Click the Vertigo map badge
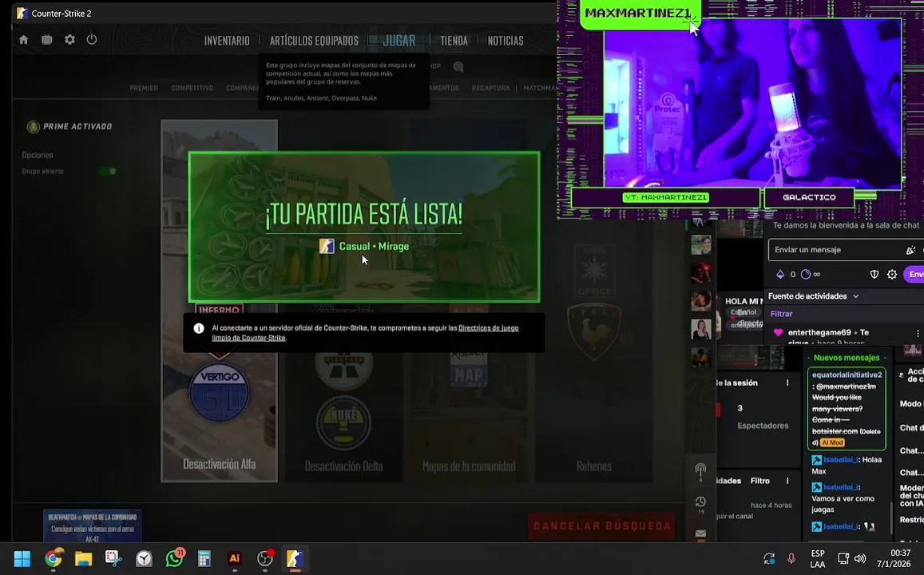Screen dimensions: 924x575 point(219,392)
